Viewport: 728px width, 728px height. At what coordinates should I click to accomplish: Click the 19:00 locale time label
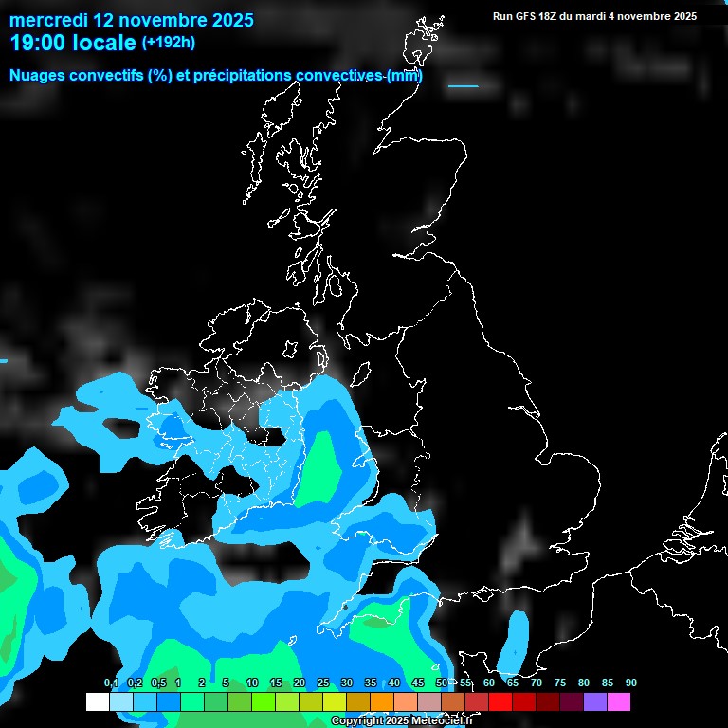tap(74, 43)
